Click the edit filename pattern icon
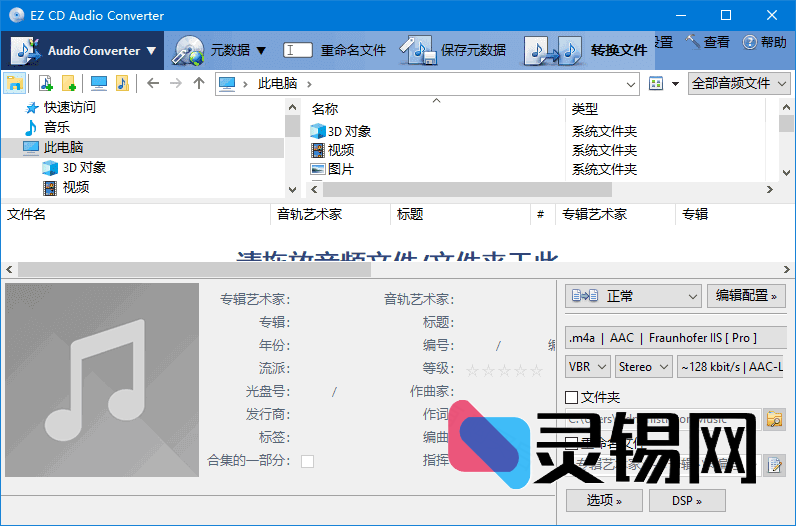The image size is (796, 526). point(775,465)
